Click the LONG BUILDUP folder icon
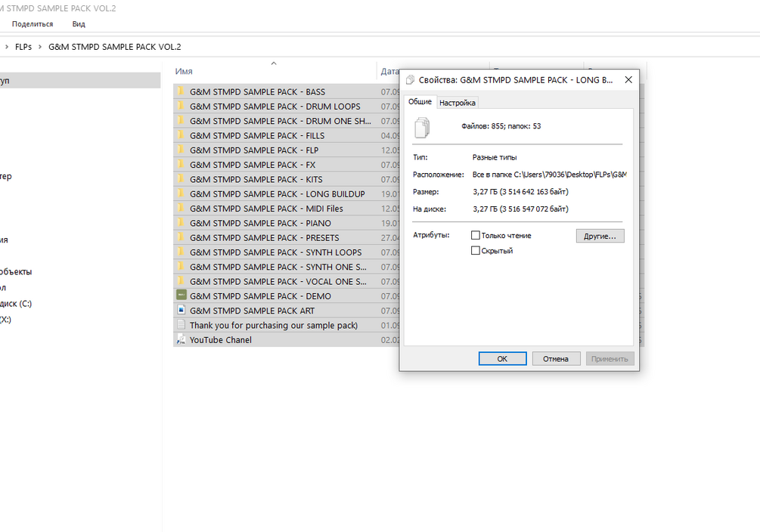Image resolution: width=760 pixels, height=532 pixels. (181, 193)
